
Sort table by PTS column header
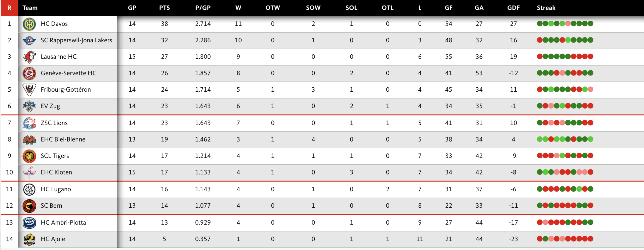tap(164, 8)
